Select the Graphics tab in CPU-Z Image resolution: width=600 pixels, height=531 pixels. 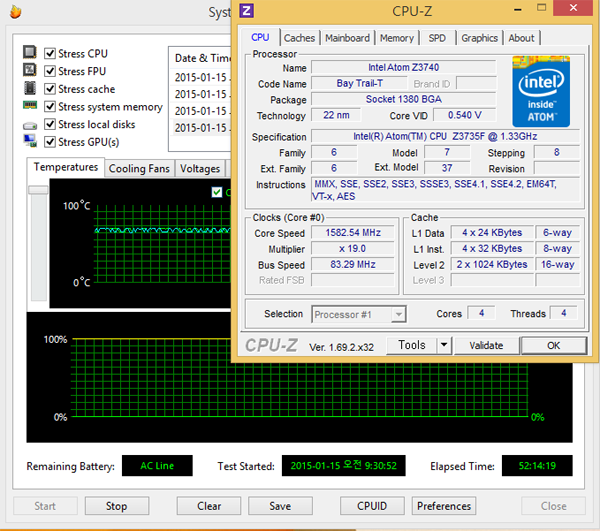[479, 38]
